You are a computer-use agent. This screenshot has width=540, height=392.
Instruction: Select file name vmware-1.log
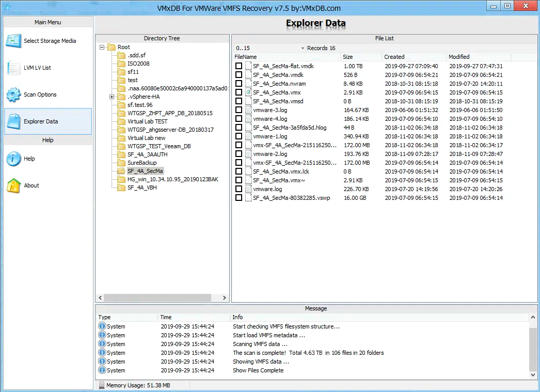270,136
